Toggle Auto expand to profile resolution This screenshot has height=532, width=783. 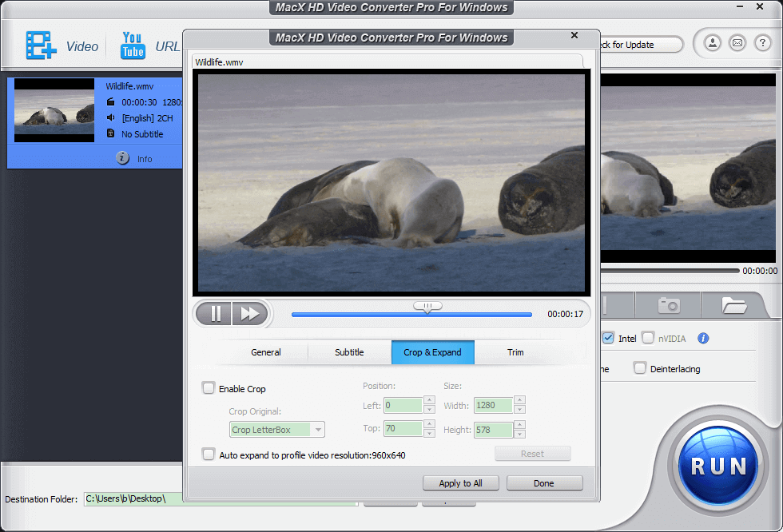pos(209,455)
